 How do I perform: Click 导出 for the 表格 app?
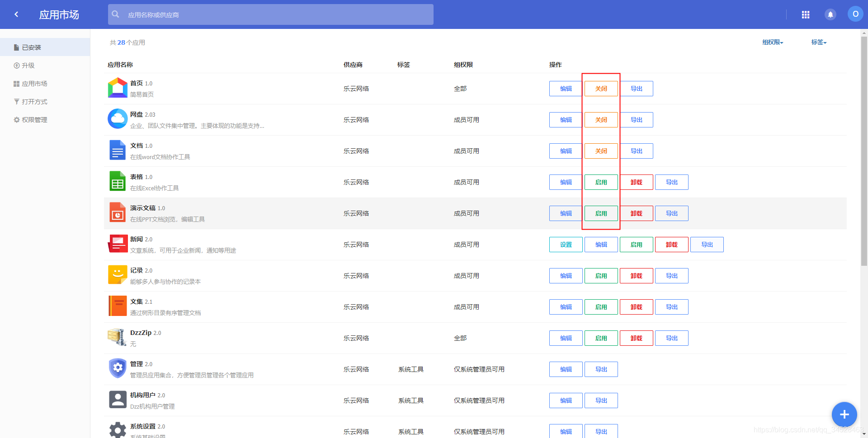(x=671, y=182)
